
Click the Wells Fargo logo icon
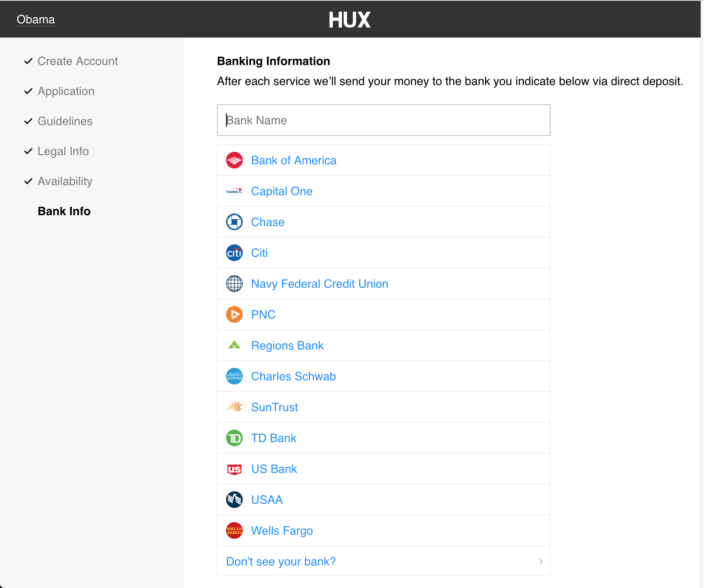[234, 530]
